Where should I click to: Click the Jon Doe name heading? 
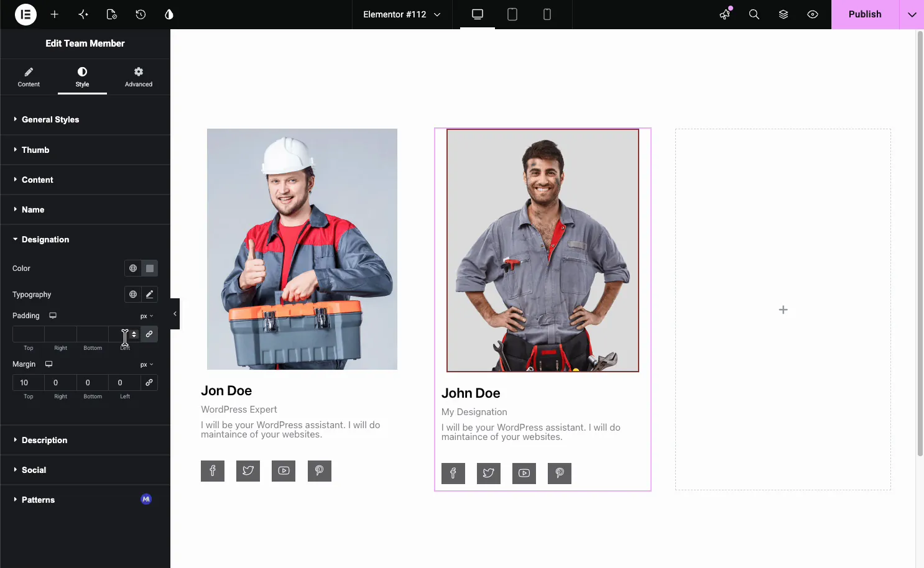click(x=226, y=391)
